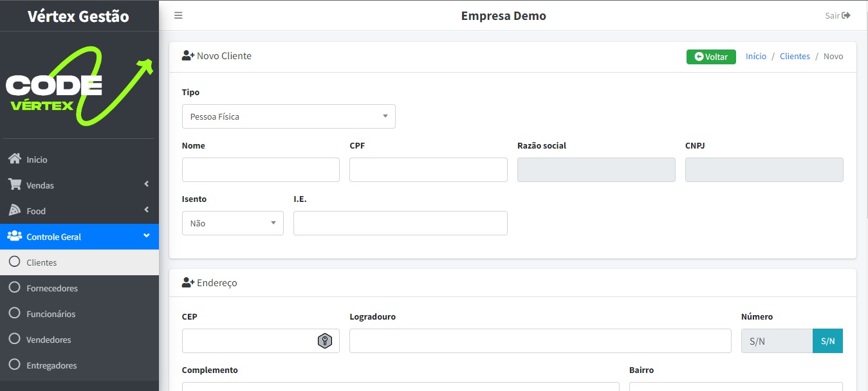Toggle the blue S/N number button

pos(827,341)
